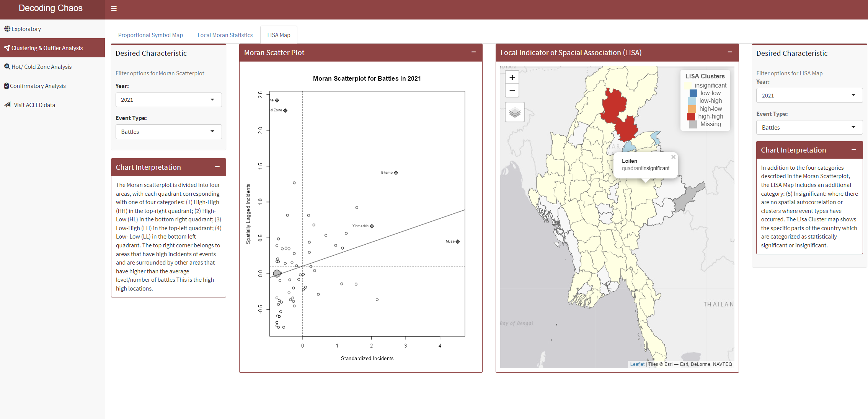Screen dimensions: 868x419
Task: Click the map zoom out button
Action: [512, 91]
